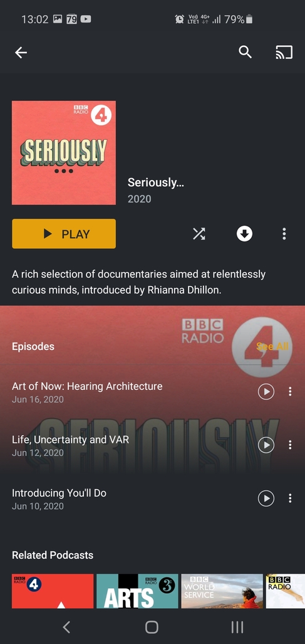305x644 pixels.
Task: Start playback with the yellow PLAY button
Action: click(x=64, y=234)
